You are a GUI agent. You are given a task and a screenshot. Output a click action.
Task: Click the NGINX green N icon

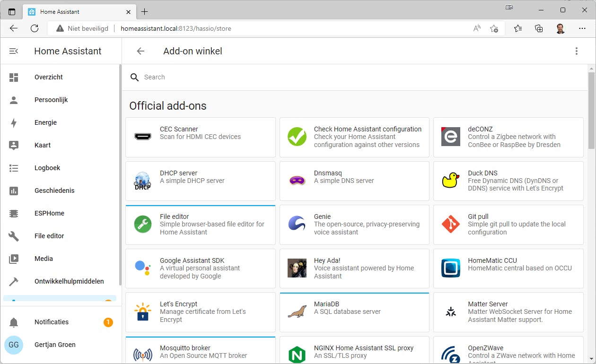(297, 355)
